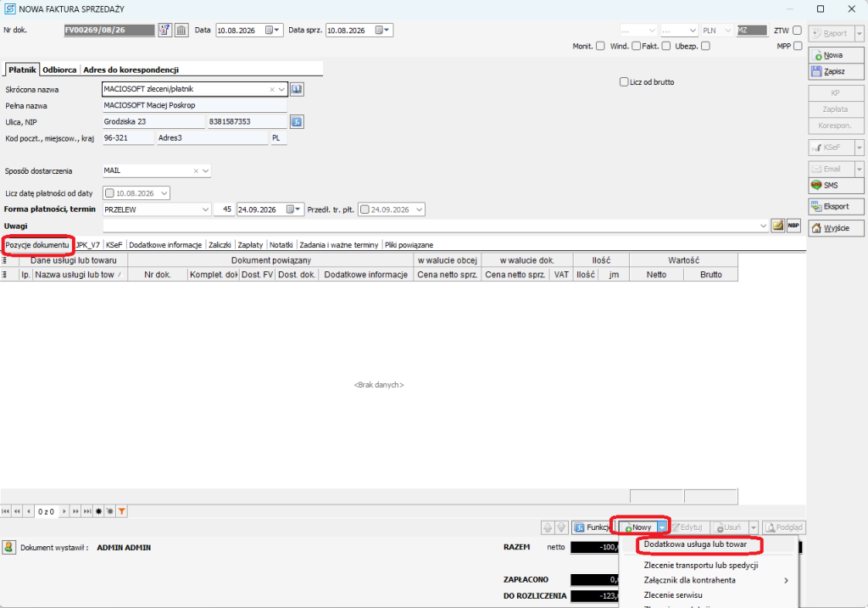Image resolution: width=868 pixels, height=608 pixels.
Task: Open the Sposób dostarczenia MAIL dropdown
Action: 206,171
